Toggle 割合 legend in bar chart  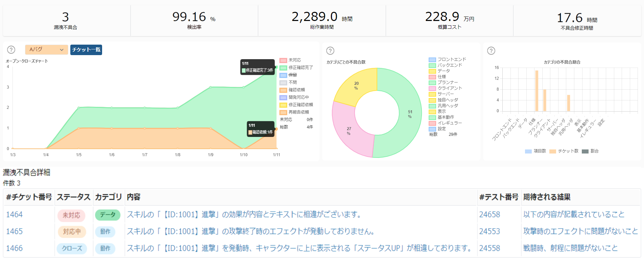pyautogui.click(x=590, y=151)
